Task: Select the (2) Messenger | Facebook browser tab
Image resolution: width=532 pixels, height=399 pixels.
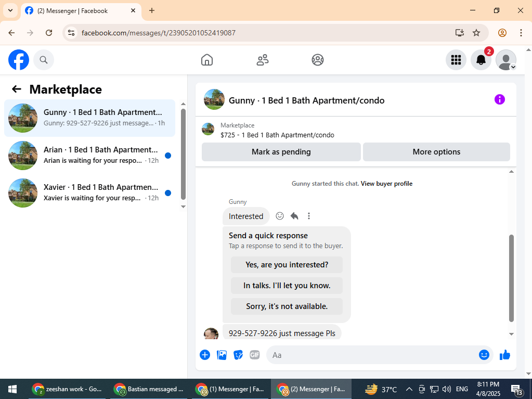Action: click(81, 11)
